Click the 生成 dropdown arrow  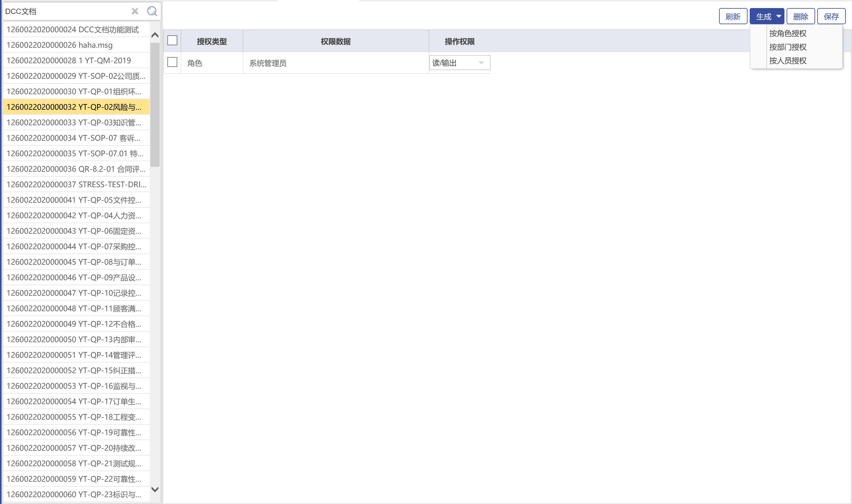(779, 16)
